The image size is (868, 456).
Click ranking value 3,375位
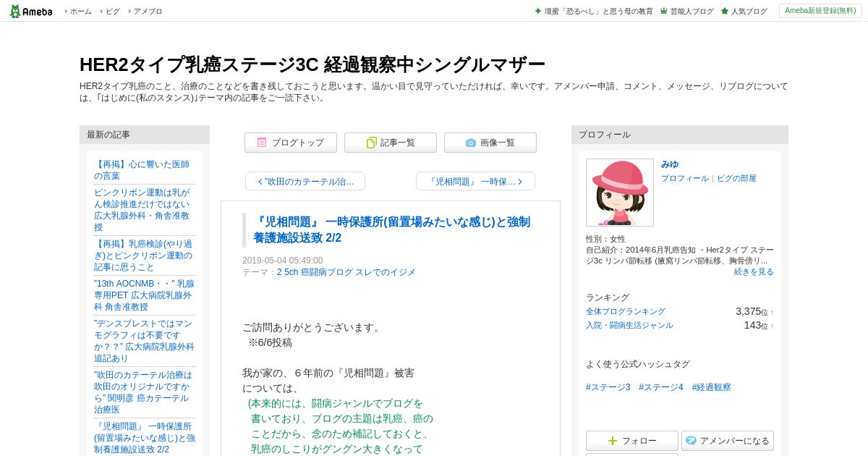coord(752,311)
